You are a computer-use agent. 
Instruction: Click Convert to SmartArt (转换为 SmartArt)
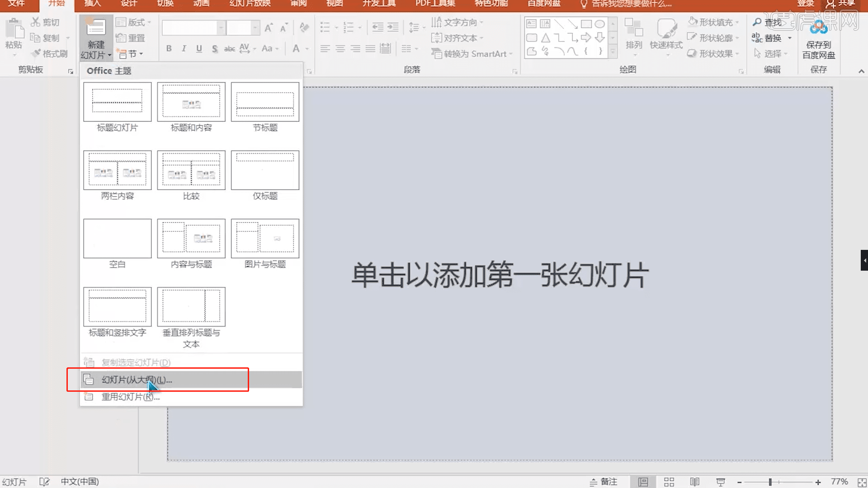[x=472, y=54]
